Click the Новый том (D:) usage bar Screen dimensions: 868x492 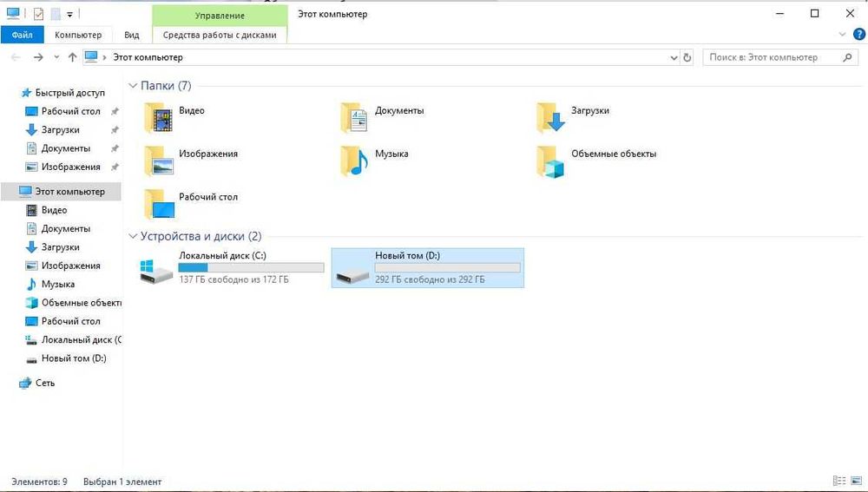(448, 268)
